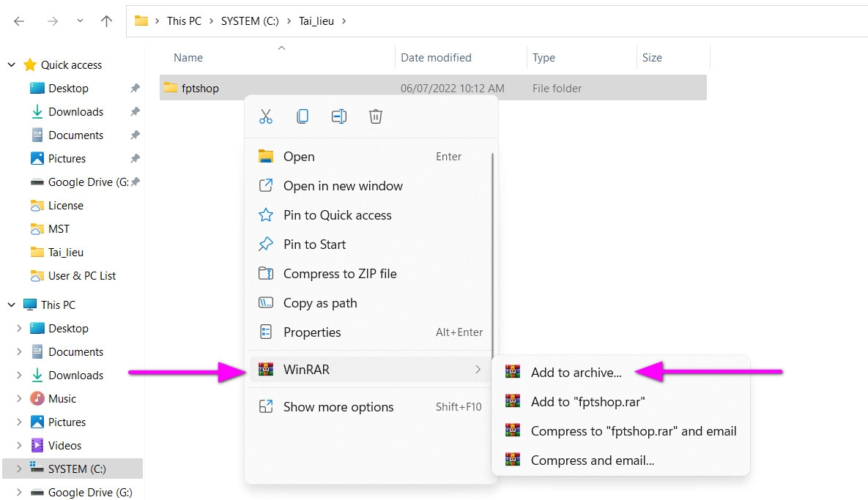Click the Google Drive (G:) sidebar icon
This screenshot has width=868, height=500.
coord(37,182)
